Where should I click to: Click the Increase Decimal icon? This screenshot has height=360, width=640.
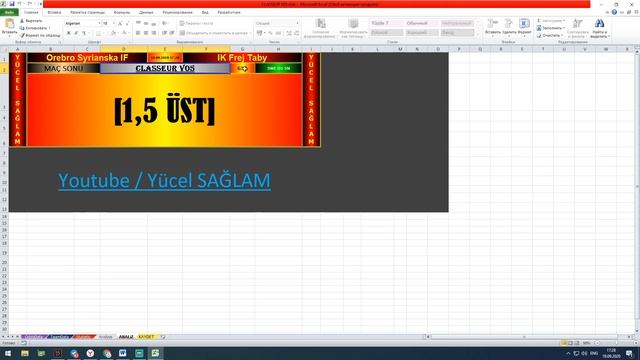289,33
